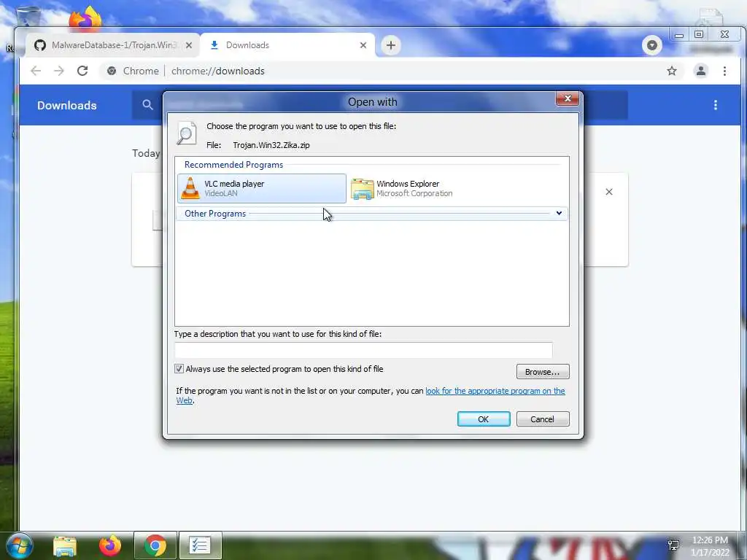Open Downloads page more actions menu

tap(715, 105)
